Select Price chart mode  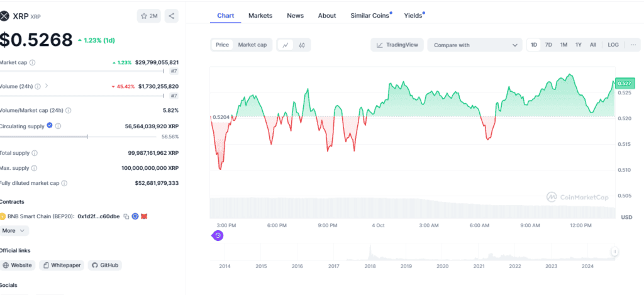(x=222, y=45)
